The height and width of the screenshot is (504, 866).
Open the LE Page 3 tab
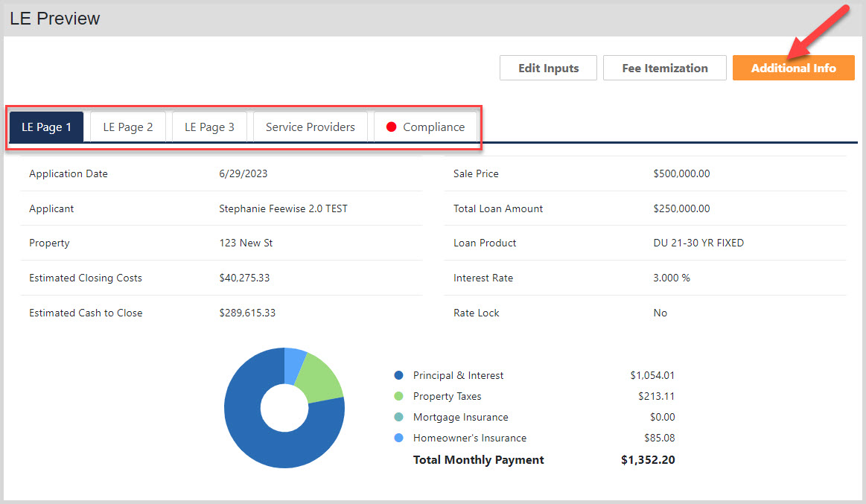tap(209, 127)
